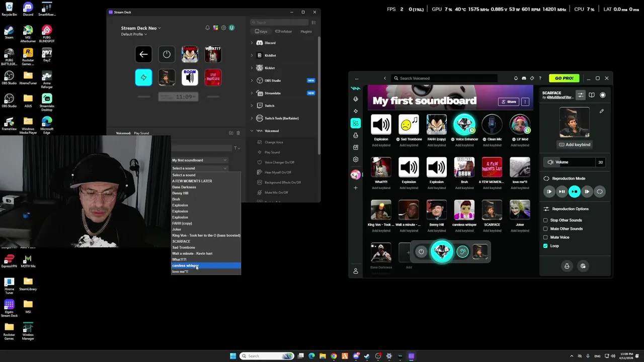
Task: Select Change Voice action in Voicemod plugin
Action: tap(274, 142)
